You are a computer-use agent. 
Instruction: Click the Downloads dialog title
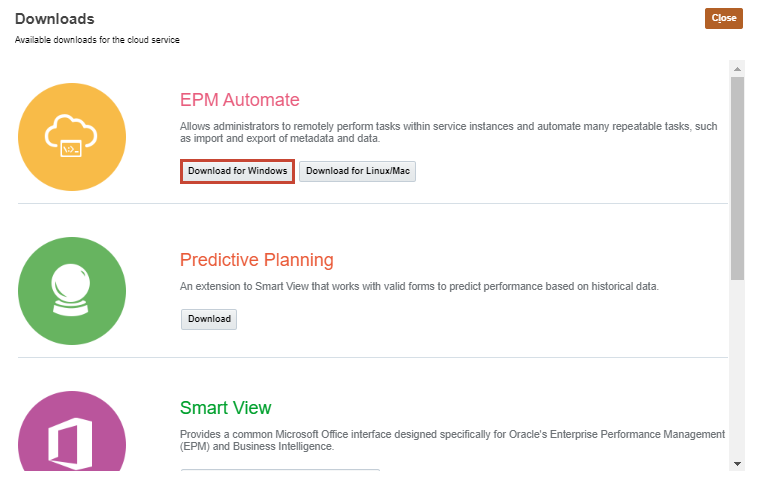55,18
